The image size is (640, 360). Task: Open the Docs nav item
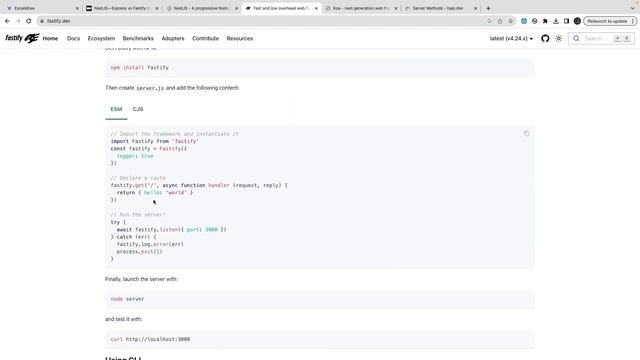pos(73,38)
